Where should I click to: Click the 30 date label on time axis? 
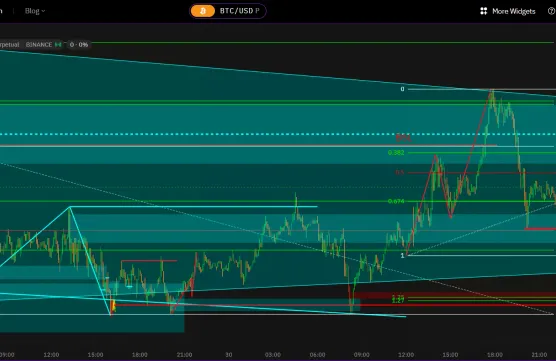click(x=229, y=355)
